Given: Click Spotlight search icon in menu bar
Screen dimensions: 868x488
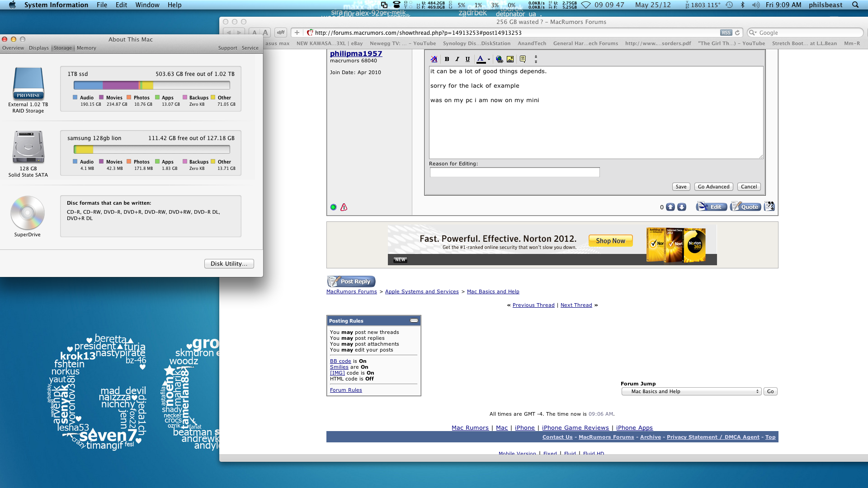Looking at the screenshot, I should click(x=855, y=5).
